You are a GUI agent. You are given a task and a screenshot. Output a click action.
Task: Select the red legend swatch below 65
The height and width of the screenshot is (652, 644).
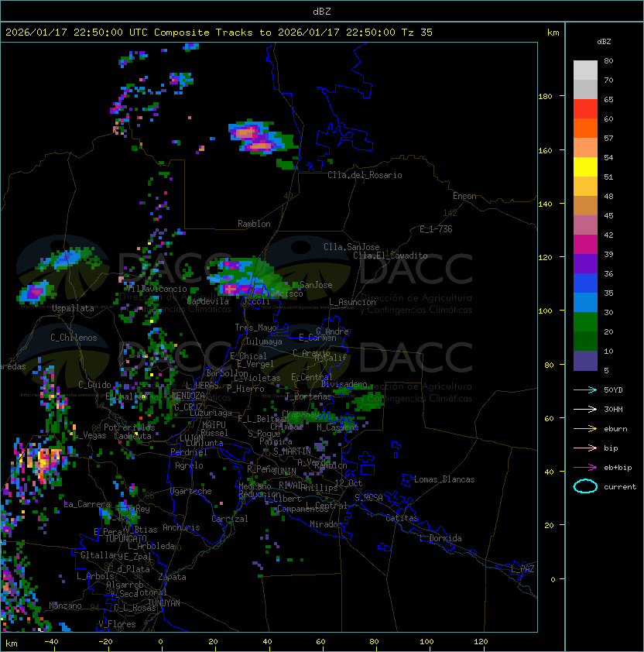(585, 109)
